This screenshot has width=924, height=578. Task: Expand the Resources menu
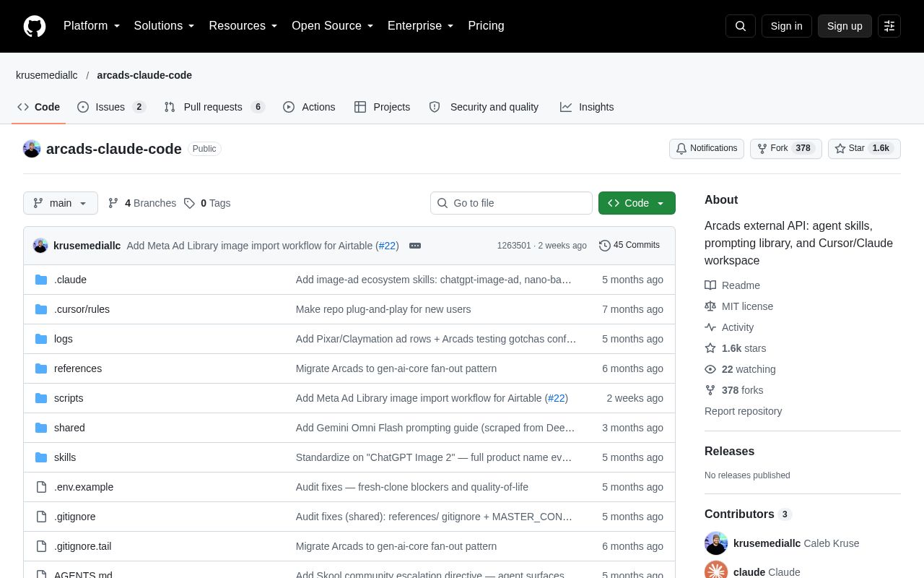coord(243,26)
